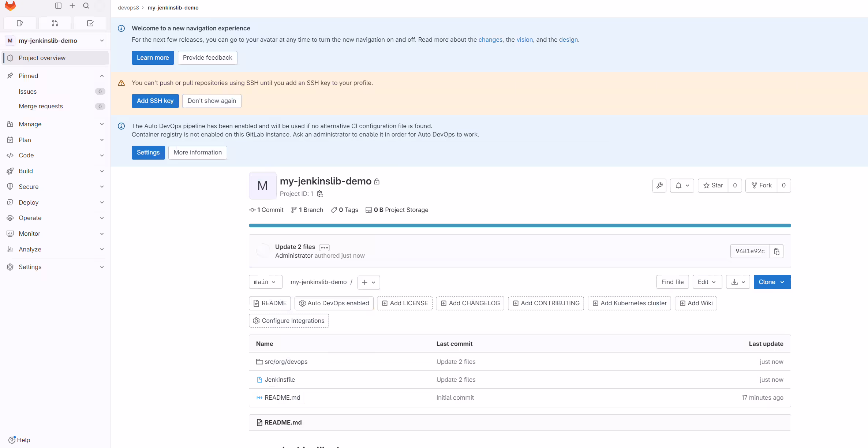The width and height of the screenshot is (868, 448).
Task: Click the wrench admin icon button
Action: point(659,186)
